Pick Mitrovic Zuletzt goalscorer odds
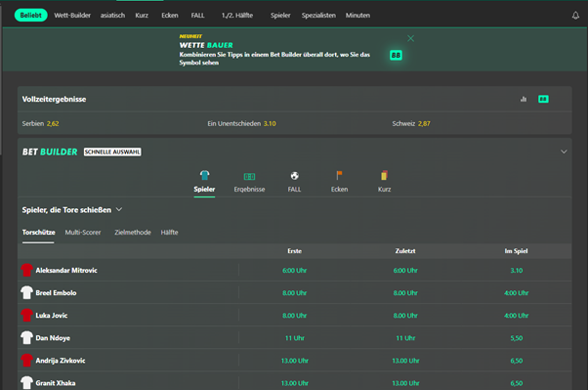This screenshot has width=588, height=390. point(405,270)
